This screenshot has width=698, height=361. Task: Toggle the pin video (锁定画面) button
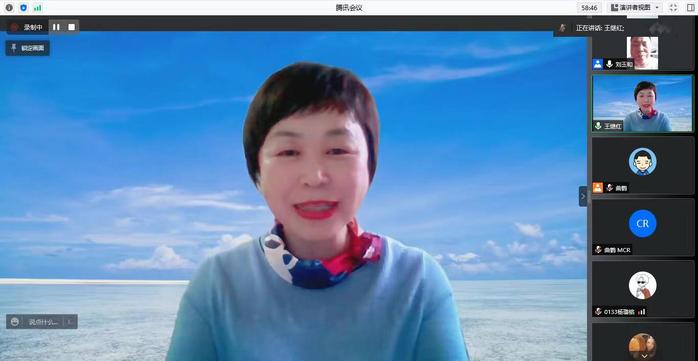click(x=28, y=48)
